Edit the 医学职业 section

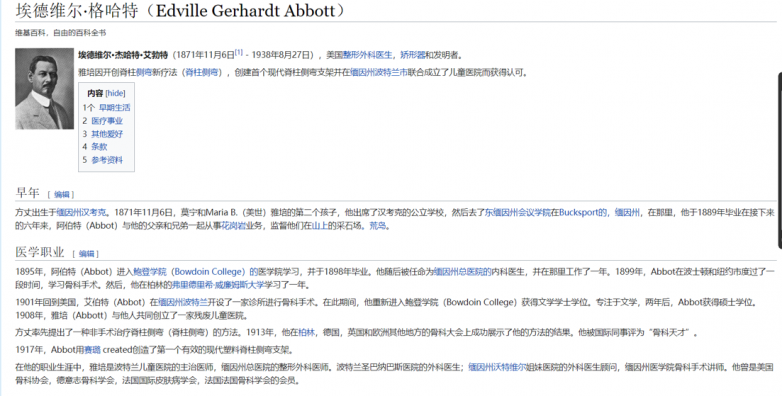[86, 254]
